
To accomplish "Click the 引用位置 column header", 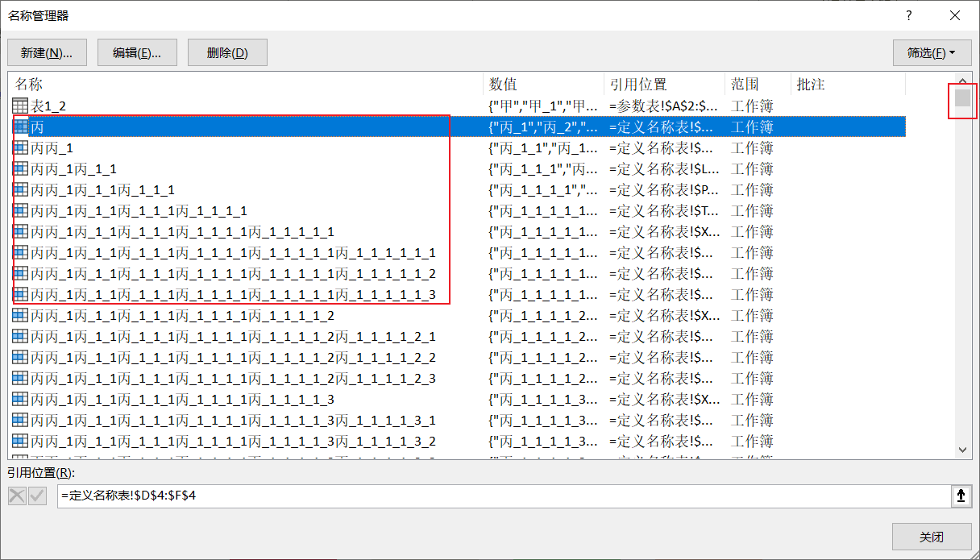I will click(664, 85).
